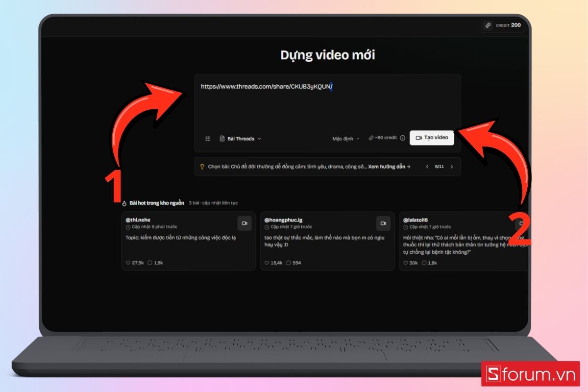Click the 30k likes heart icon
Screen dimensions: 588x392
(406, 263)
